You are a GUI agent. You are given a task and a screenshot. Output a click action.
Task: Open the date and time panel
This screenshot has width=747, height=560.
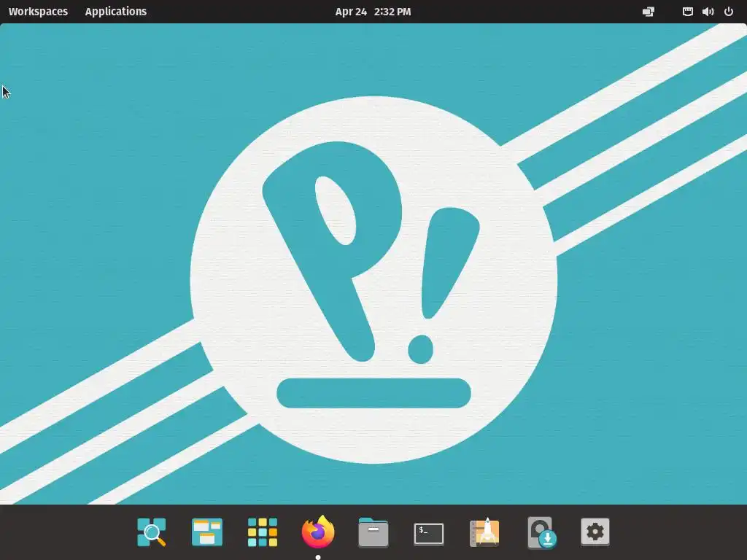(x=373, y=12)
